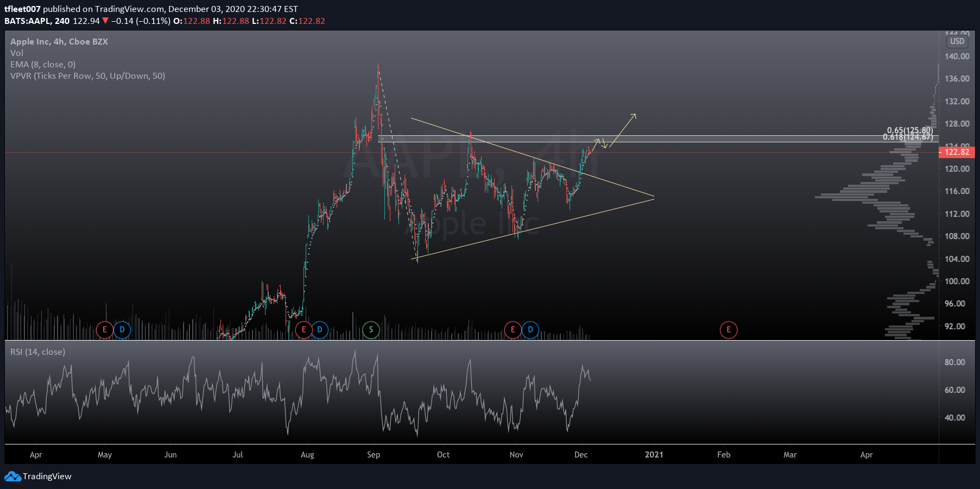The width and height of the screenshot is (980, 489).
Task: Click the 92.00 price axis label
Action: pyautogui.click(x=955, y=326)
